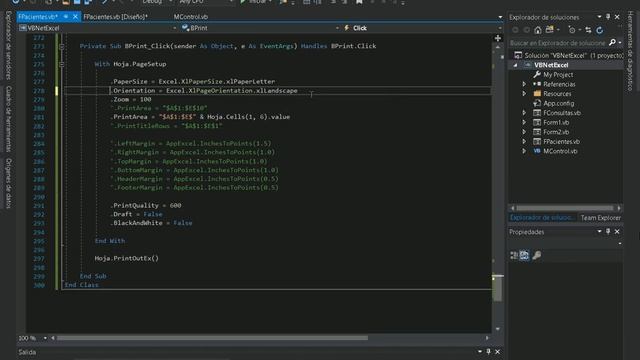This screenshot has width=640, height=360.
Task: Open the Herramientas de diagnóstico side tab
Action: (x=629, y=51)
